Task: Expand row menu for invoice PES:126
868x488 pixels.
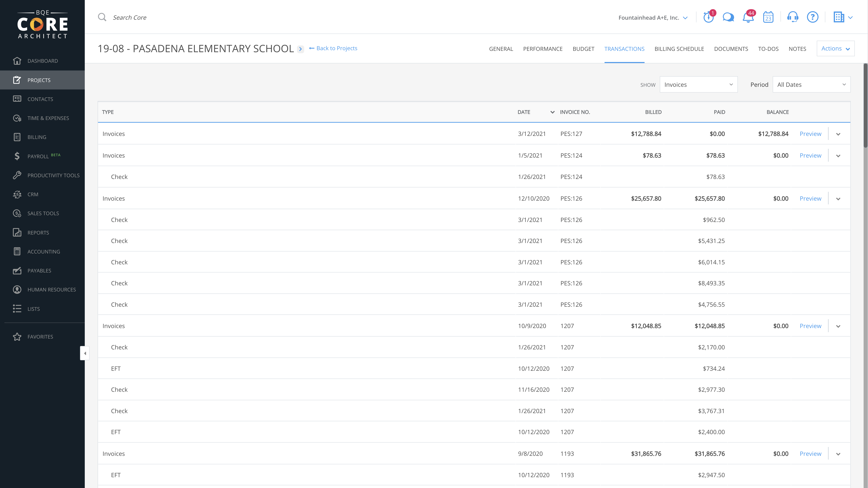Action: coord(838,199)
